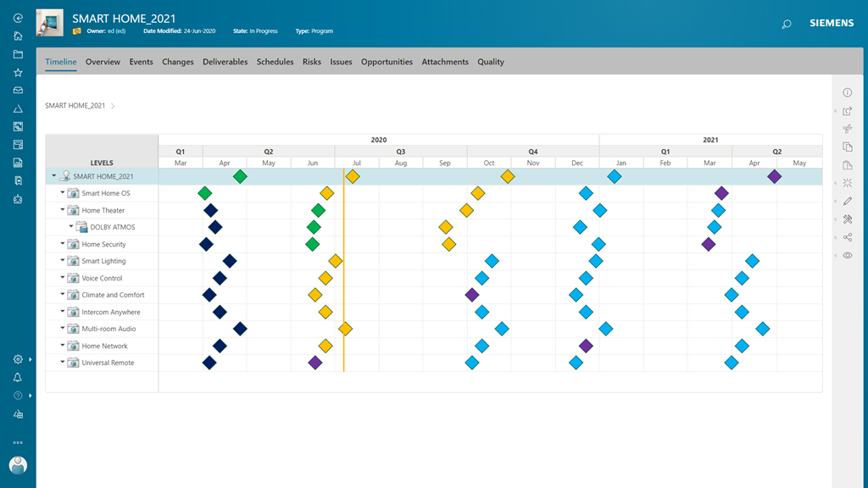Viewport: 868px width, 488px height.
Task: Click SMART HOME_2021 breadcrumb link
Action: [75, 106]
